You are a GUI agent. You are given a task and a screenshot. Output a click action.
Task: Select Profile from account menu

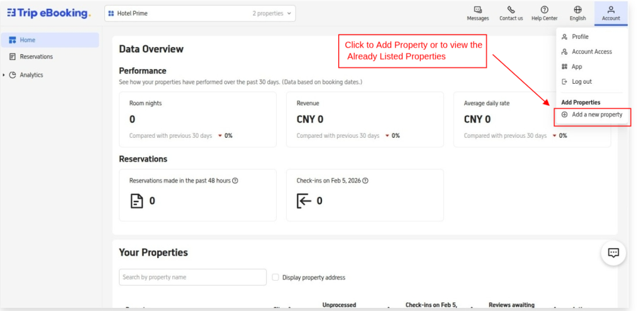(580, 37)
